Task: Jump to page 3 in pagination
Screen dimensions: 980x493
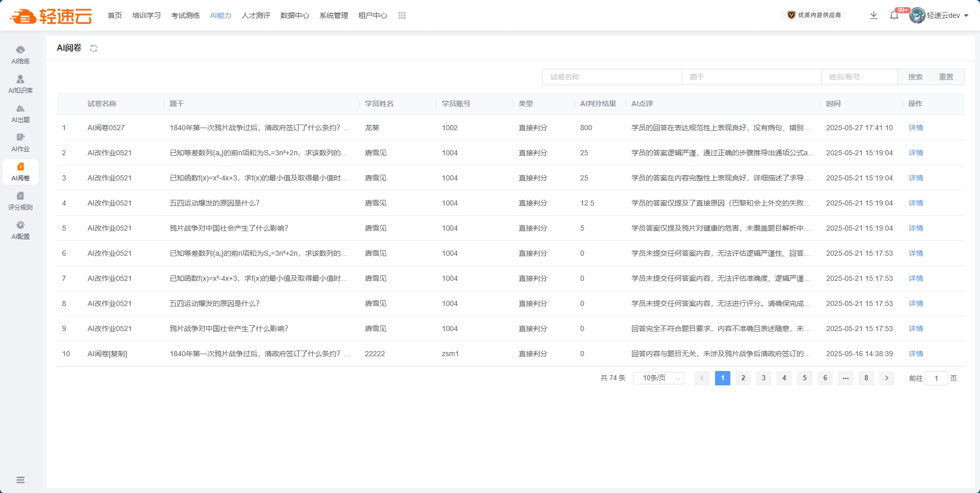Action: tap(764, 378)
